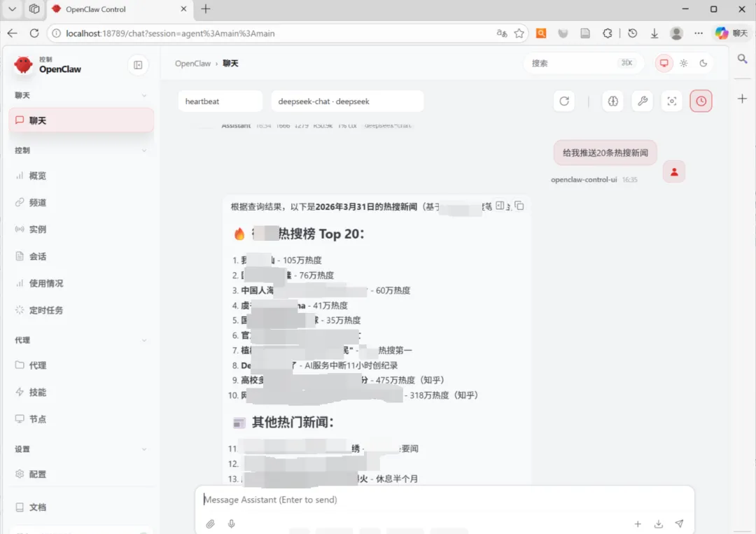Screen dimensions: 756x534
Task: Click the orange search extension icon
Action: pos(541,34)
